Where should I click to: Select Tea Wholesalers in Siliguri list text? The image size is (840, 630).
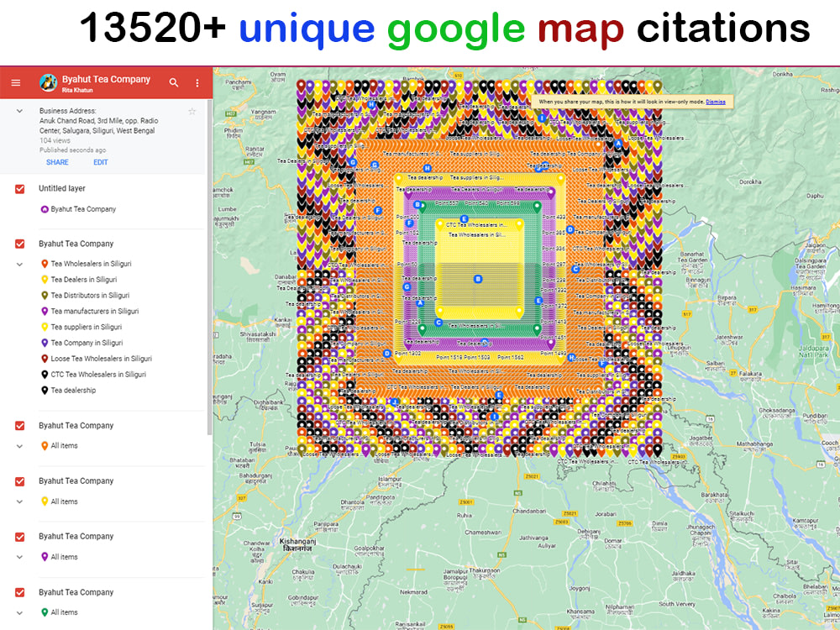coord(91,264)
